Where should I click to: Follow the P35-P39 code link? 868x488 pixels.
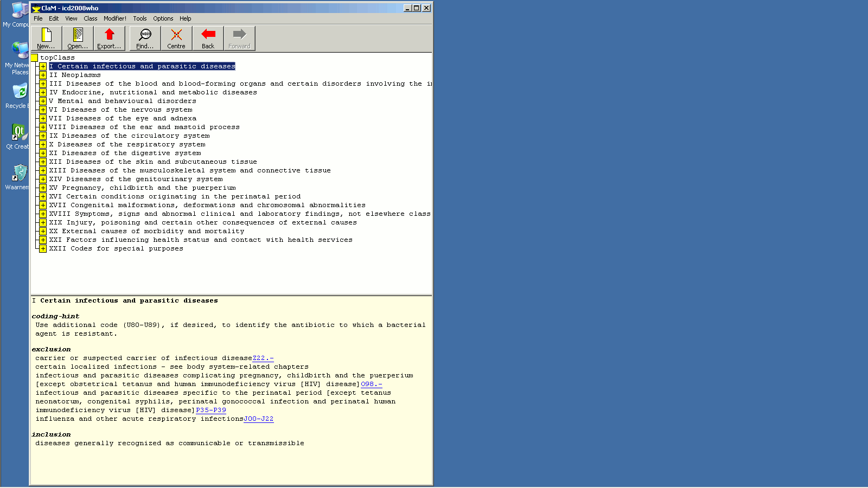point(211,410)
